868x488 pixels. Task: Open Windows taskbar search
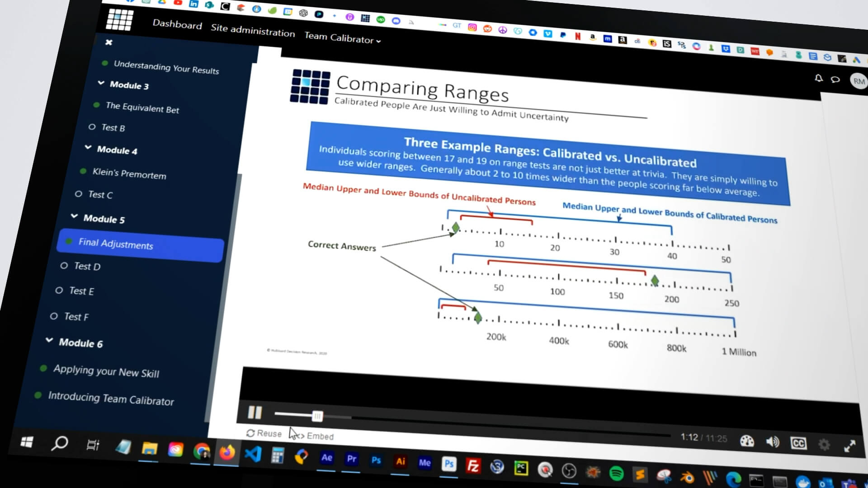(59, 444)
